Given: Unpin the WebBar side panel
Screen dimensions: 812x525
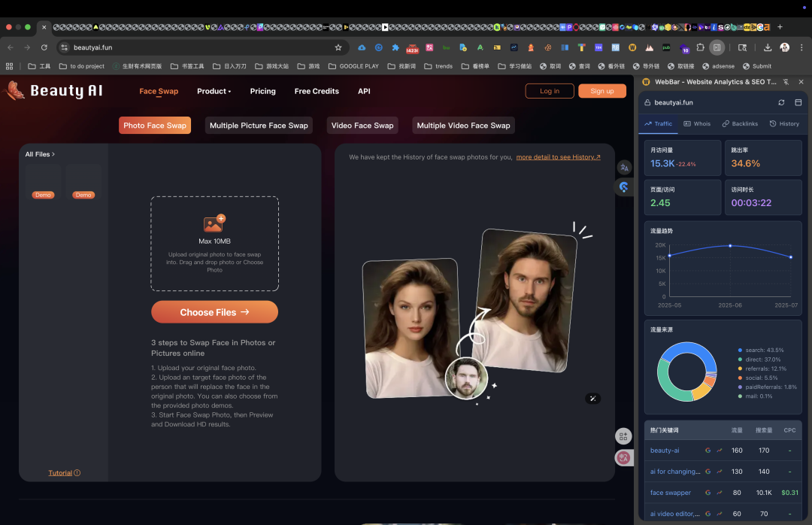Looking at the screenshot, I should coord(786,82).
